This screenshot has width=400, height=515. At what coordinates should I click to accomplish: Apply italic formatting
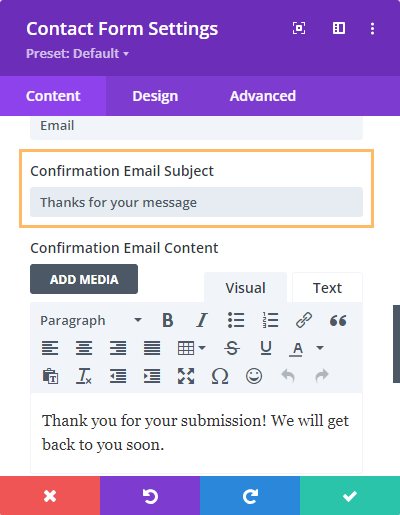202,320
